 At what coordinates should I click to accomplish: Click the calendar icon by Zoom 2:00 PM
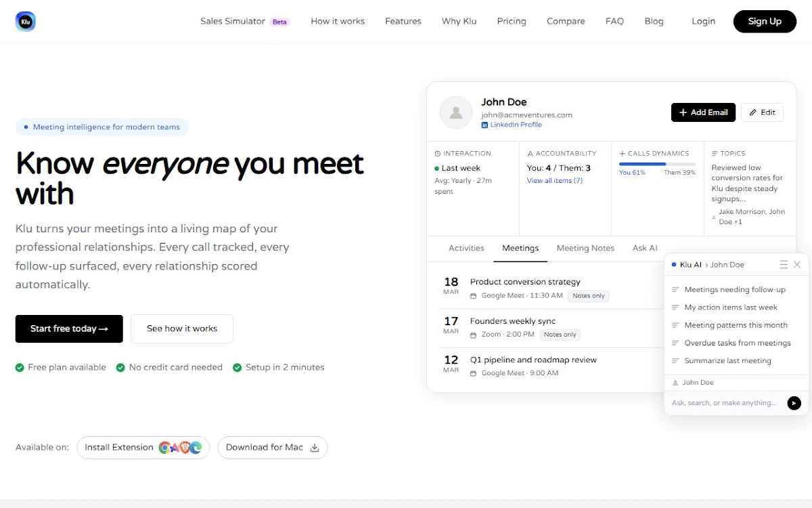[474, 335]
